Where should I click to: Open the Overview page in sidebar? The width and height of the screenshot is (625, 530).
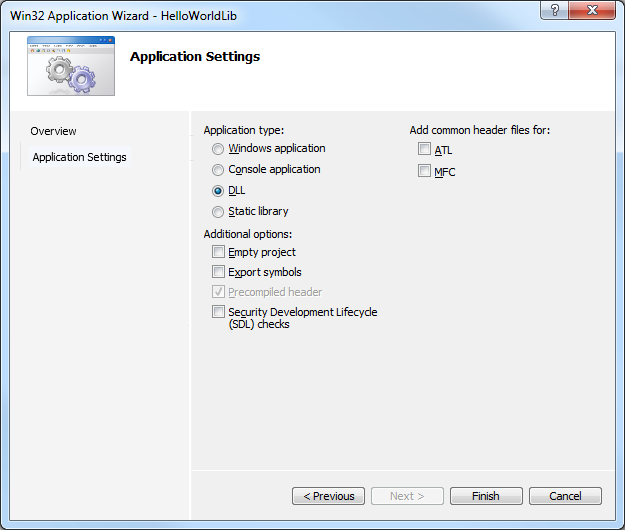click(x=53, y=131)
